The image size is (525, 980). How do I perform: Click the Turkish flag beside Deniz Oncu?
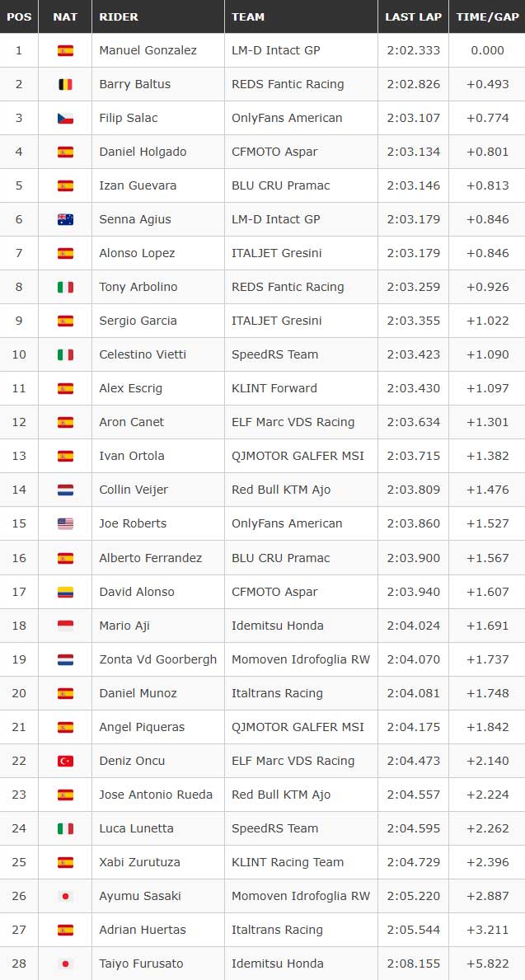point(65,761)
